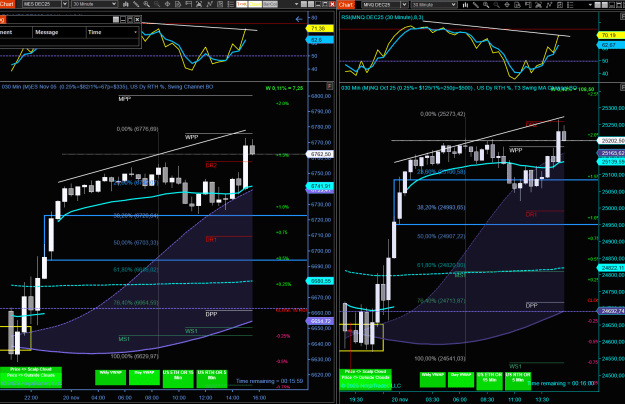The width and height of the screenshot is (625, 404).
Task: Open drawing tools pencil in MNQ chart toolbar
Action: pos(476,5)
